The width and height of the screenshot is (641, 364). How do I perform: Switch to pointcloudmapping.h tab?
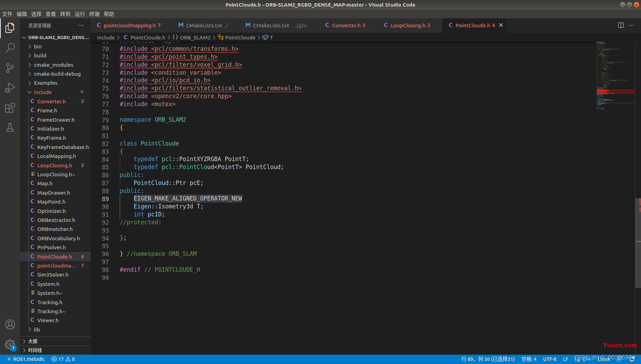pos(129,25)
